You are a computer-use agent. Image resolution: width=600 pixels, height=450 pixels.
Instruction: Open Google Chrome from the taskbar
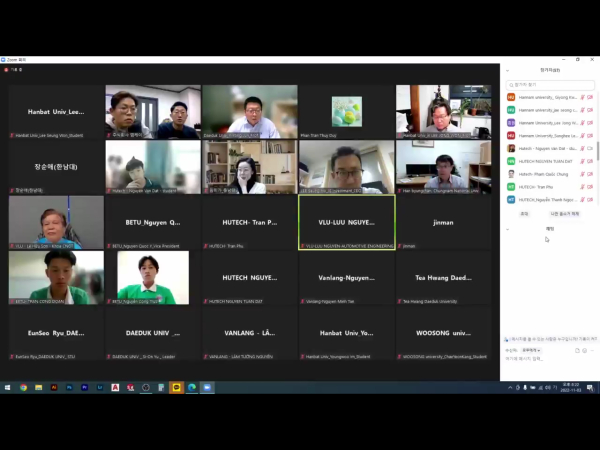[23, 387]
